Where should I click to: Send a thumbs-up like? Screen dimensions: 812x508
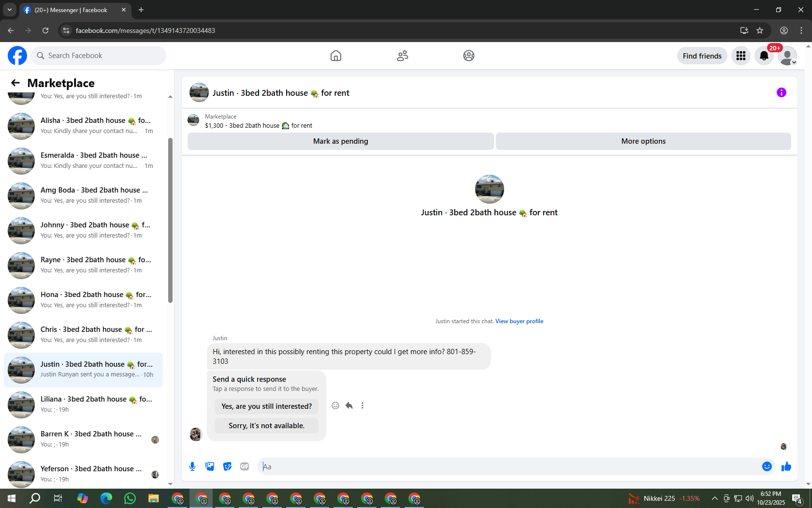click(x=786, y=466)
